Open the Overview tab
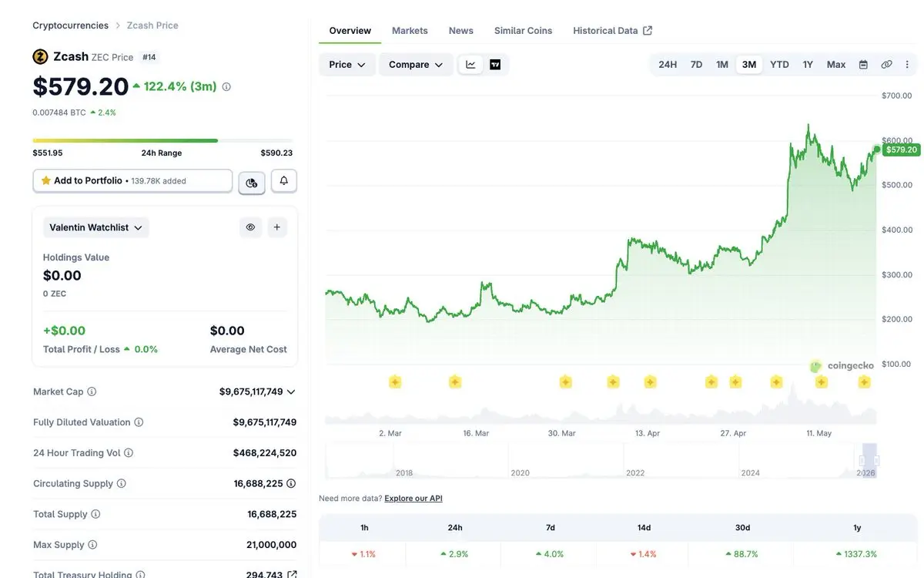924x578 pixels. [x=350, y=31]
